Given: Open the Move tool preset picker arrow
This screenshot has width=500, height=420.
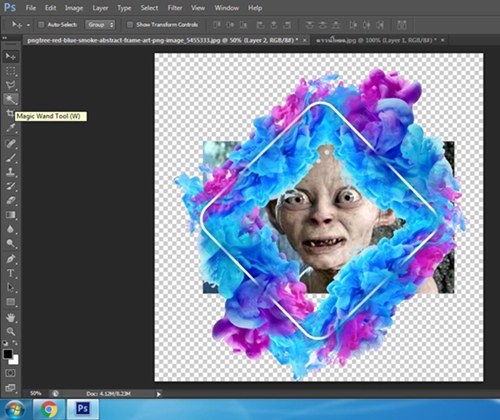Looking at the screenshot, I should point(28,25).
